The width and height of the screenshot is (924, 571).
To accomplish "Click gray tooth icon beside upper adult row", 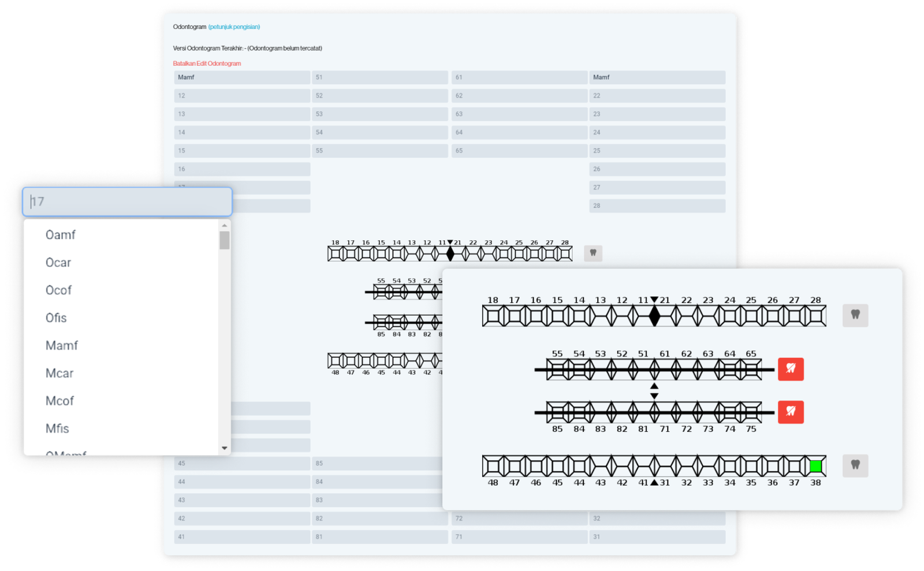I will (x=855, y=315).
